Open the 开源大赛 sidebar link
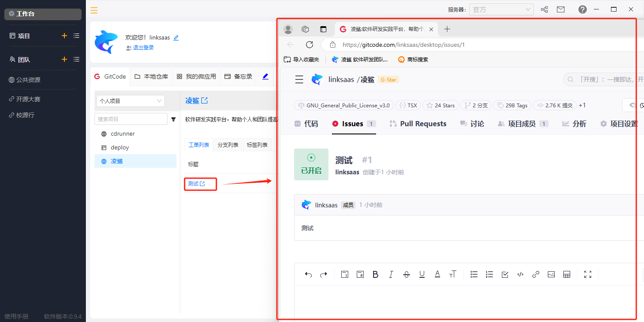 [25, 99]
